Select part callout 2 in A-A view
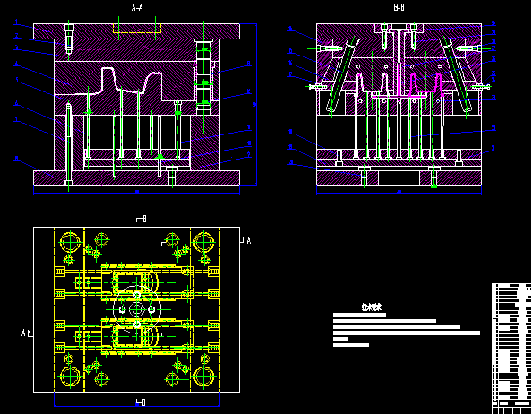Viewport: 532px width, 415px height. click(x=16, y=35)
